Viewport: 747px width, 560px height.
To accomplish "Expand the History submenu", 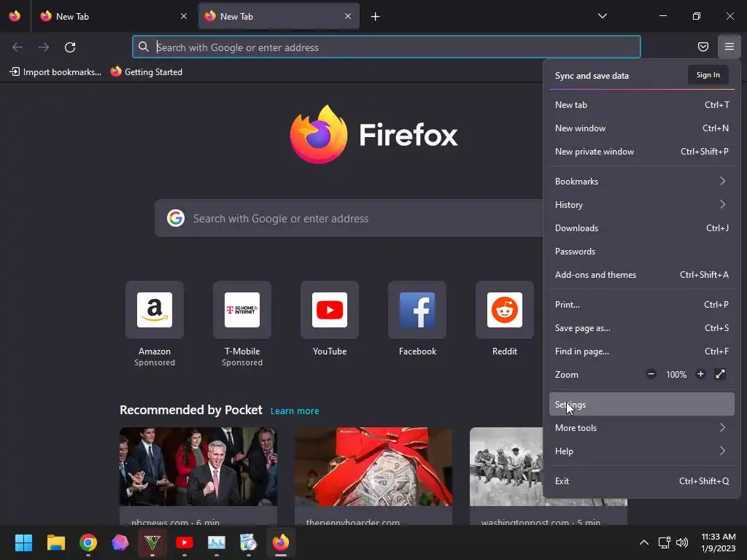I will click(x=642, y=205).
